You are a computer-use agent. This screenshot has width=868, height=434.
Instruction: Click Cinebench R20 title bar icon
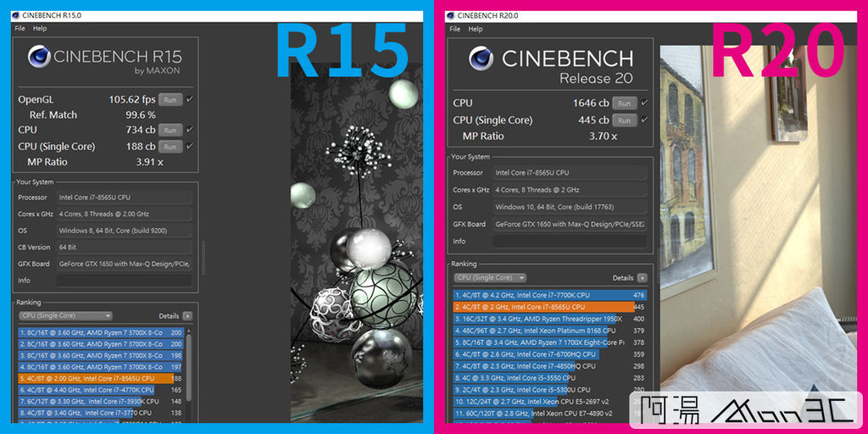click(x=451, y=15)
